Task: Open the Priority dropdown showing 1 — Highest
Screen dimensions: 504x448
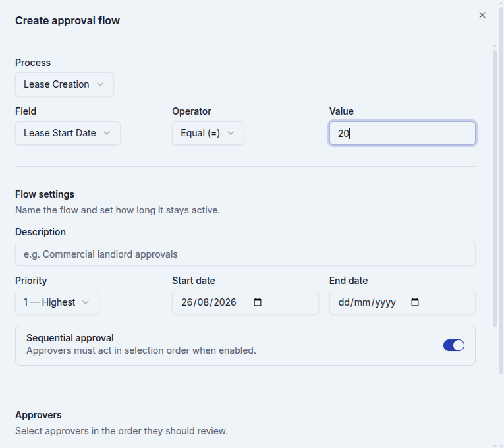Action: click(x=57, y=302)
